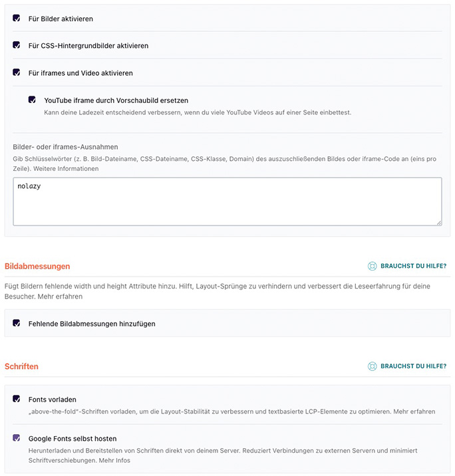Viewport: 455px width, 476px height.
Task: Click the lifebuoy help icon beside Schriften
Action: (373, 366)
